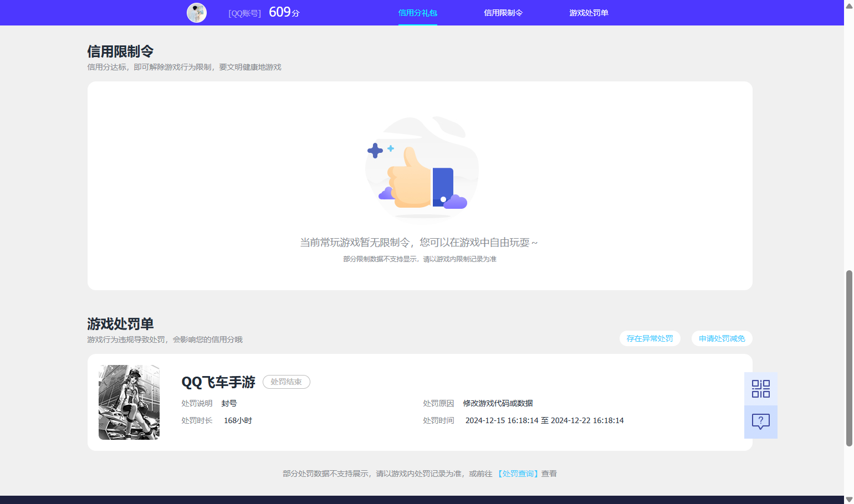
Task: Click the 申请处罚减免 button
Action: tap(722, 338)
